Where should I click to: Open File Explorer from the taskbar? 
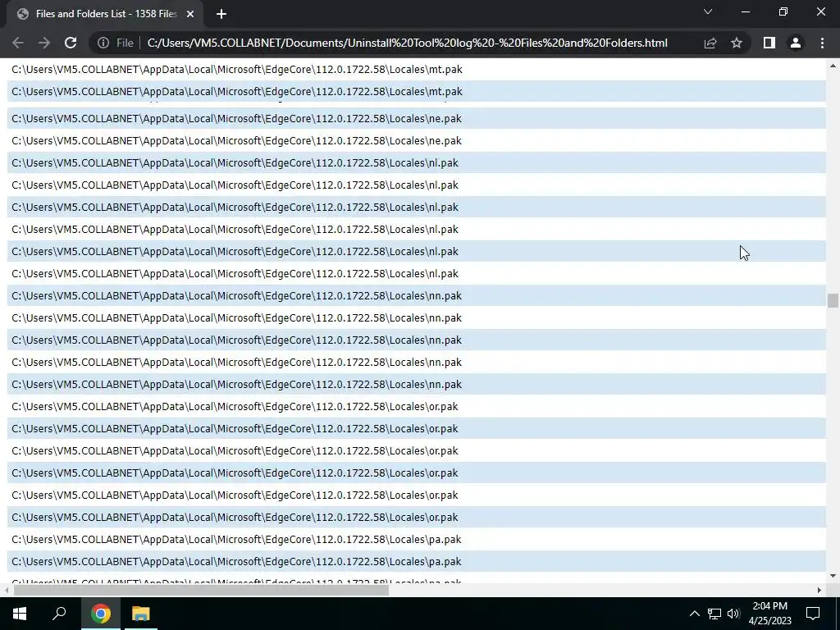point(141,614)
